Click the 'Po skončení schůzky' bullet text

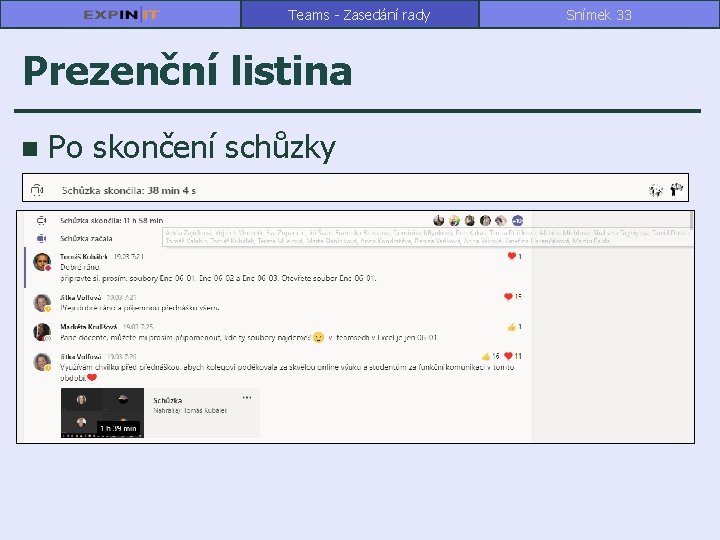pyautogui.click(x=192, y=147)
